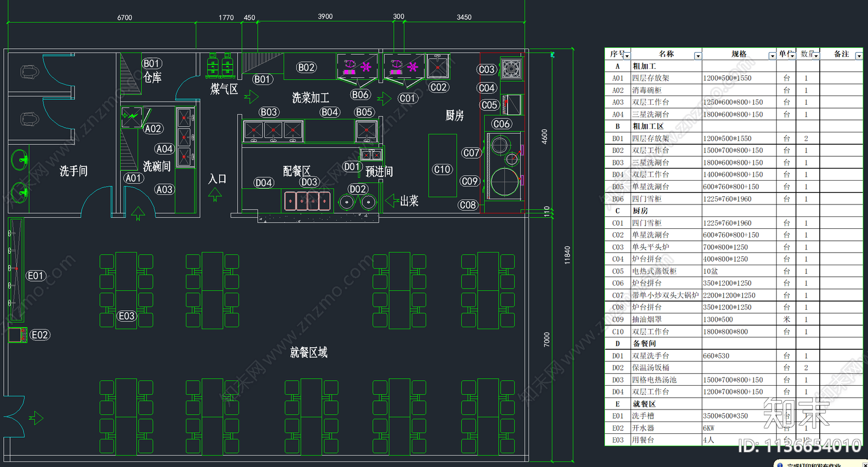Select the 单头平头炉 name cell
This screenshot has height=467, width=868.
click(x=666, y=247)
